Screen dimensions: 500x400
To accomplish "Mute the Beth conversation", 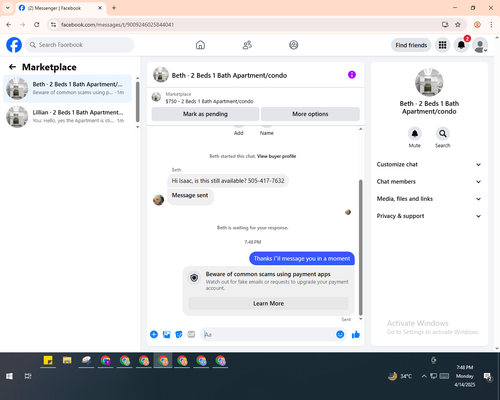I will click(415, 134).
